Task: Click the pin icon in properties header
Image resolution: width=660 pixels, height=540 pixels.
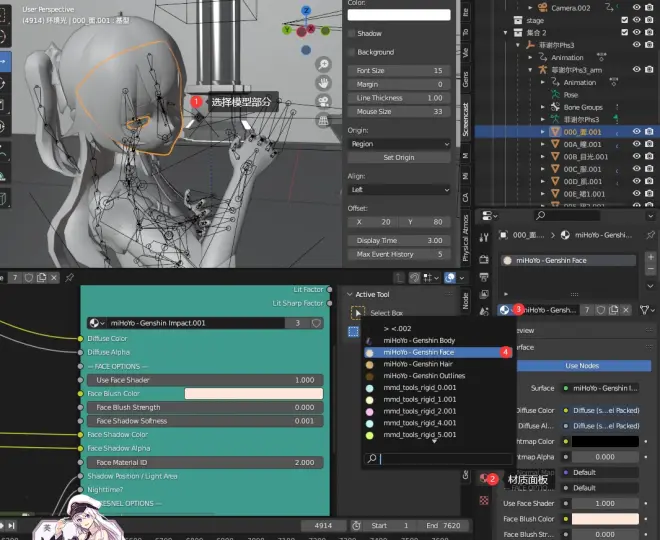Action: (x=650, y=235)
